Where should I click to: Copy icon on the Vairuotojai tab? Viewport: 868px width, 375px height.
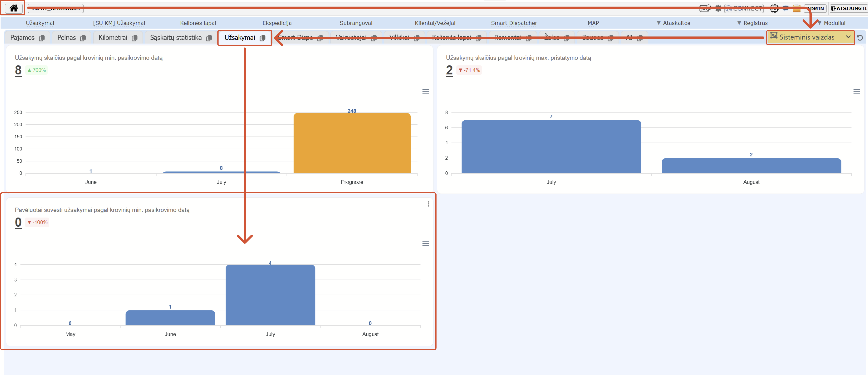tap(374, 38)
